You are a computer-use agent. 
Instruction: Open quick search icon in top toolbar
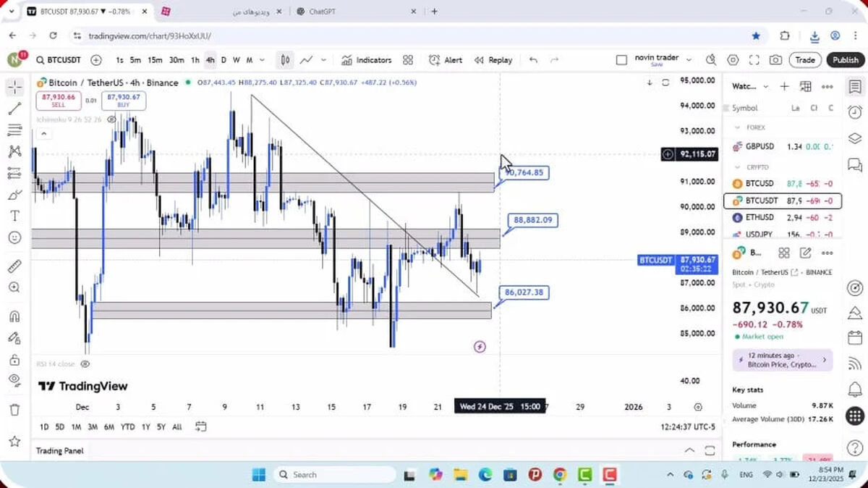click(711, 60)
